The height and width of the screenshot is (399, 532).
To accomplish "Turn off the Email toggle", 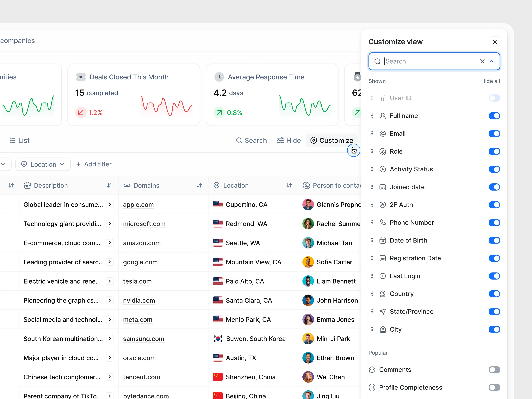I will (x=494, y=133).
